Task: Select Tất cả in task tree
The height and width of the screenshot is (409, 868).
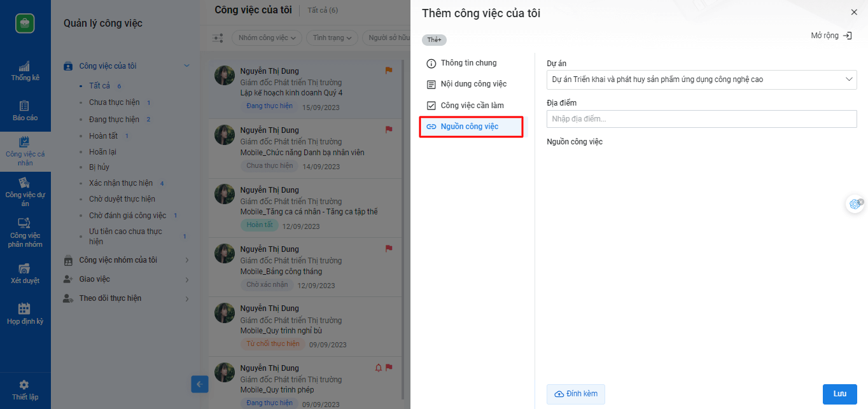Action: click(x=99, y=86)
